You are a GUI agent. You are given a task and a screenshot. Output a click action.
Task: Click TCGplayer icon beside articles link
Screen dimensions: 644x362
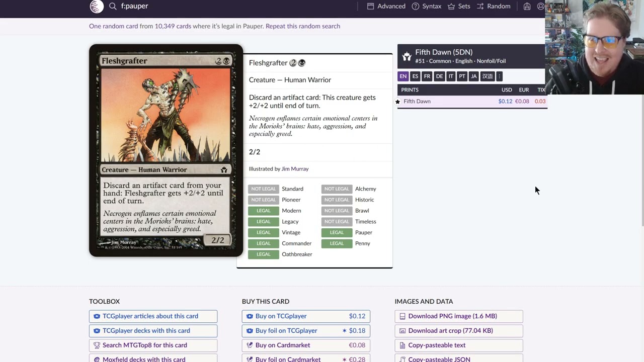[x=97, y=316]
